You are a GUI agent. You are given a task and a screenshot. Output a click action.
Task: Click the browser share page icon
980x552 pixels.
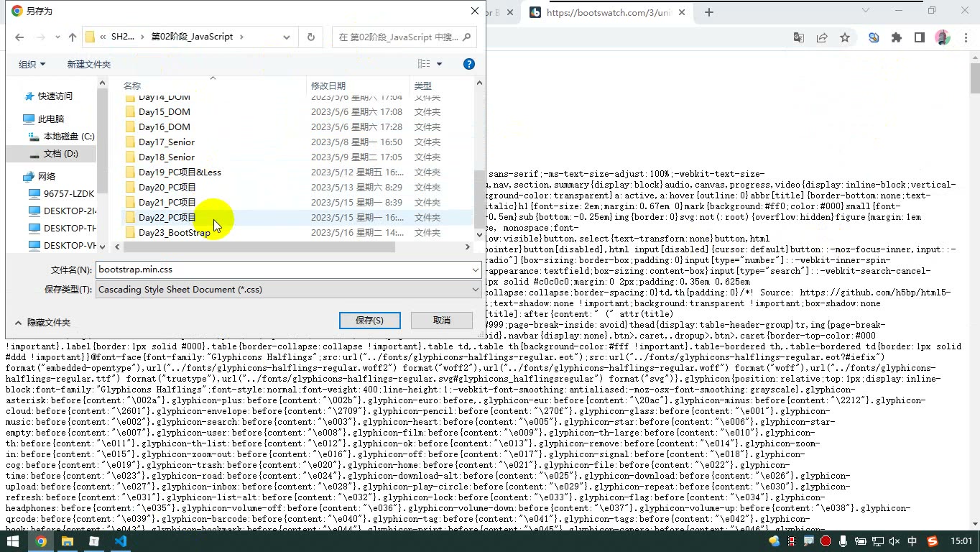(x=822, y=38)
